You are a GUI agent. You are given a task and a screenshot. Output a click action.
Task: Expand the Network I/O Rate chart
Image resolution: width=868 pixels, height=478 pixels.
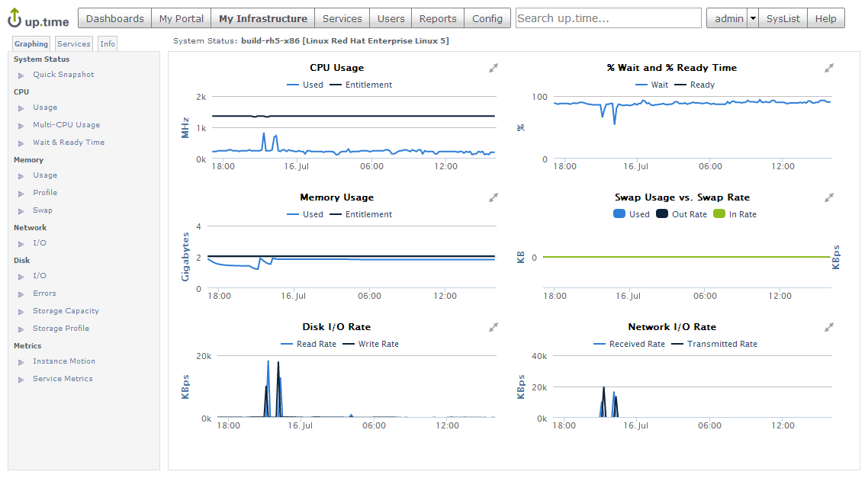(829, 327)
